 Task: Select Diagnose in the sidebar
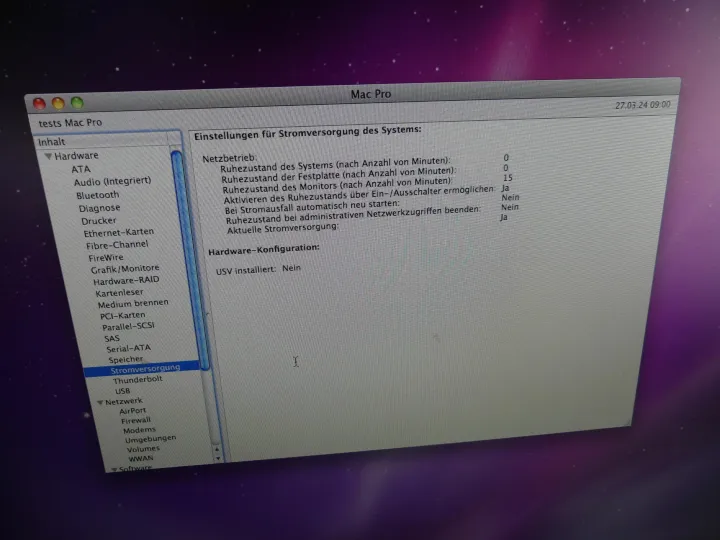coord(100,208)
